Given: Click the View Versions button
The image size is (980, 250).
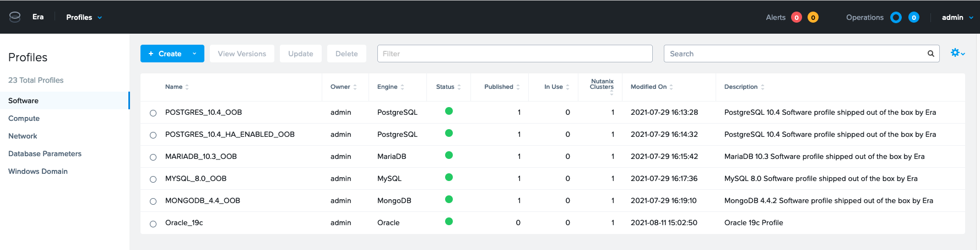Looking at the screenshot, I should coord(242,54).
